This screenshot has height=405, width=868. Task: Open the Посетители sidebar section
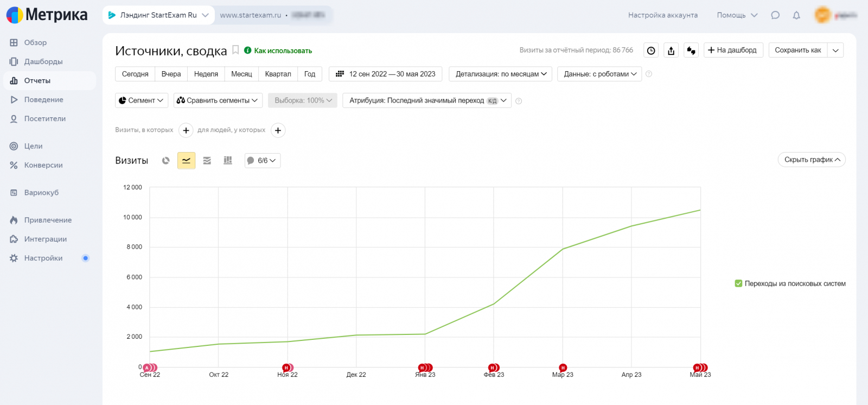(44, 118)
